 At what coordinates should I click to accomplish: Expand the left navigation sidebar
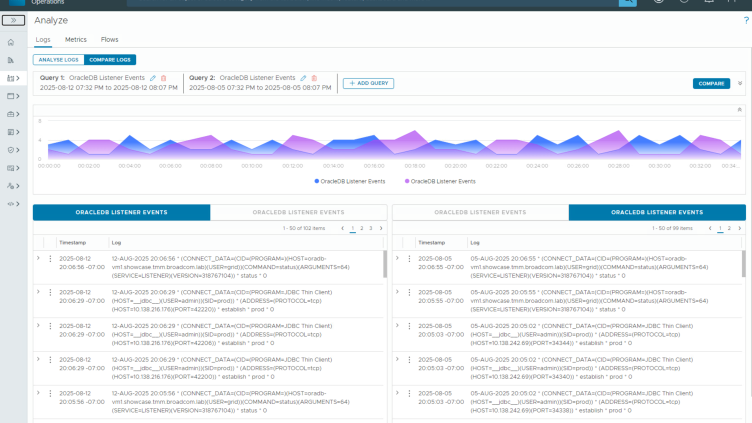tap(13, 20)
